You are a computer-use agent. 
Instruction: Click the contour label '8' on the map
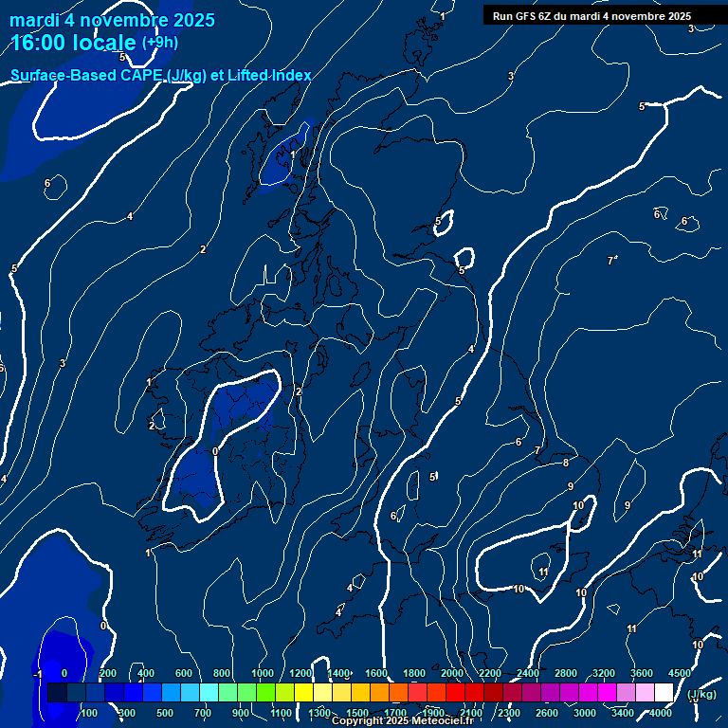[566, 463]
